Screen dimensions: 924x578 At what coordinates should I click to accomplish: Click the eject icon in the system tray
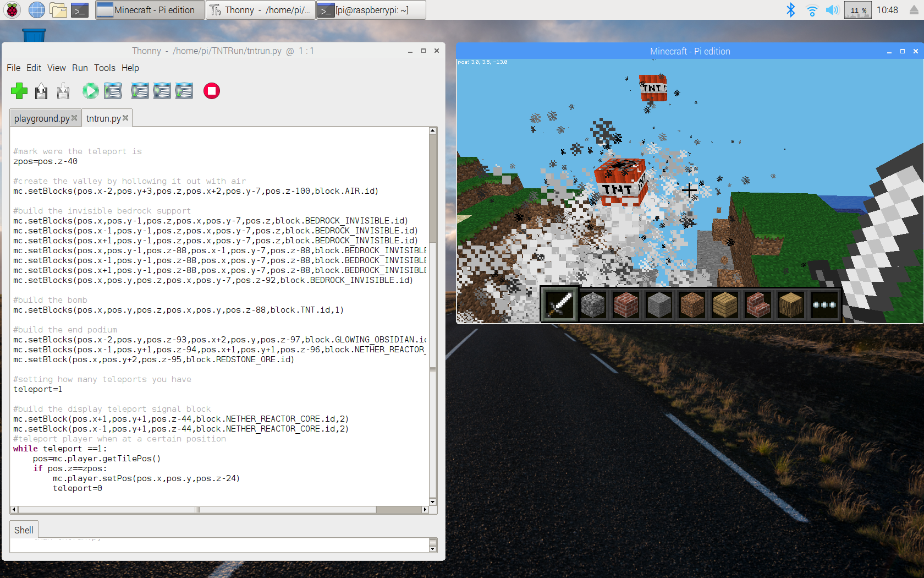(x=914, y=10)
